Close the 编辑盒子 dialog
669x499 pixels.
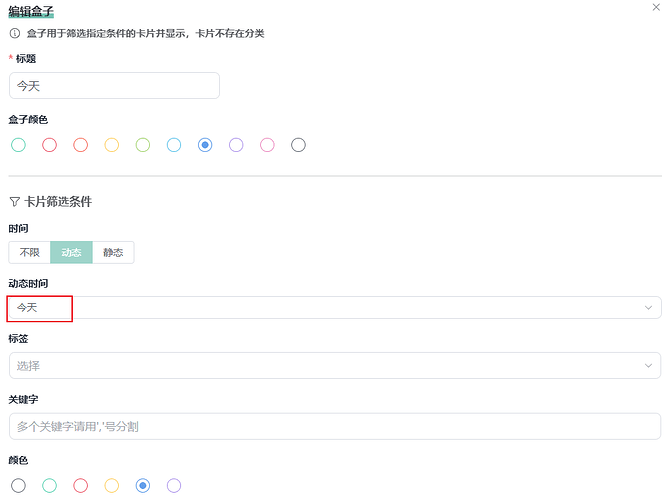click(654, 7)
